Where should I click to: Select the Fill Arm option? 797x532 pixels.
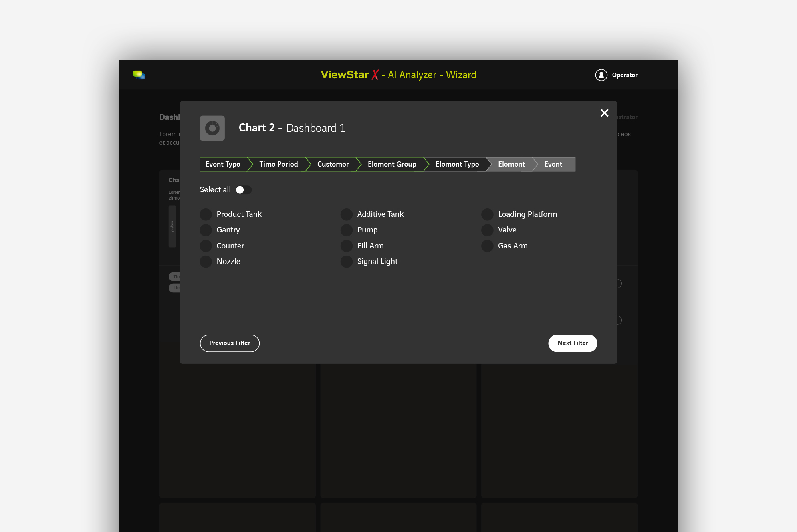coord(346,246)
